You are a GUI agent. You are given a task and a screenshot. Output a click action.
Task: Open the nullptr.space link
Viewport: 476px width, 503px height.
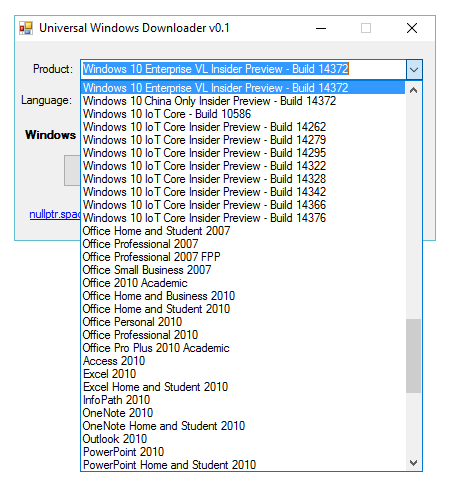55,214
